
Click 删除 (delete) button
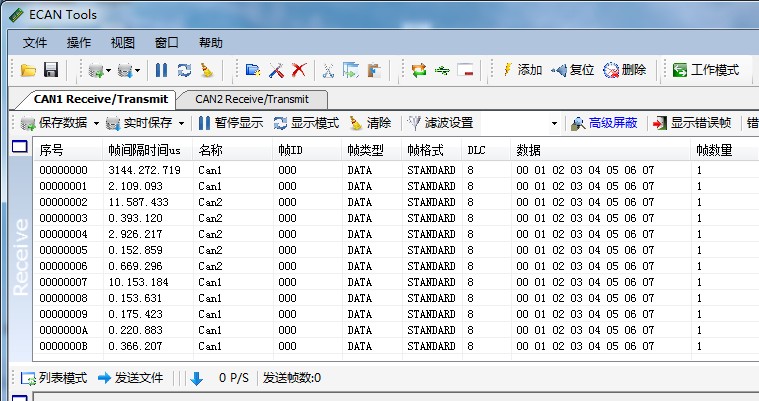point(624,70)
